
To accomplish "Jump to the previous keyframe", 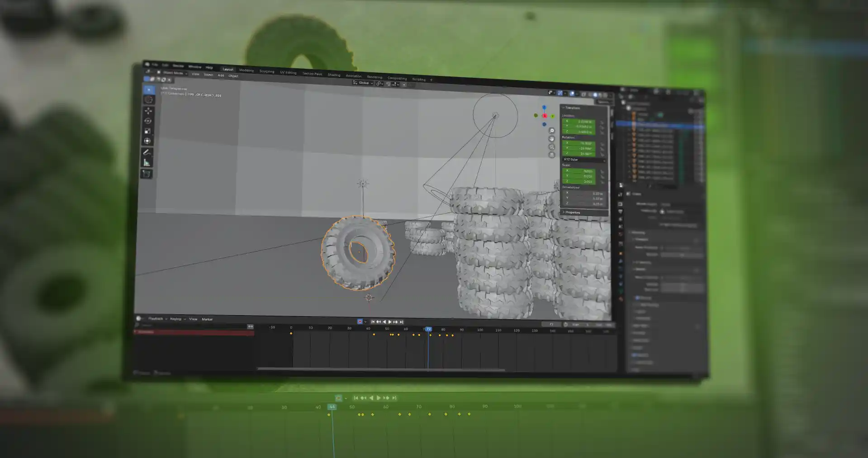I will (x=378, y=322).
